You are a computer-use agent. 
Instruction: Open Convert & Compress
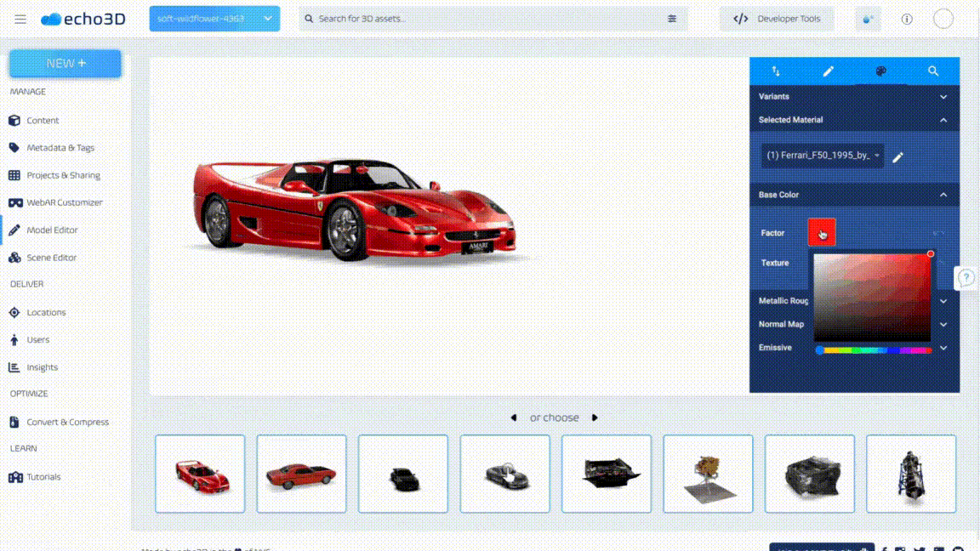pos(67,423)
